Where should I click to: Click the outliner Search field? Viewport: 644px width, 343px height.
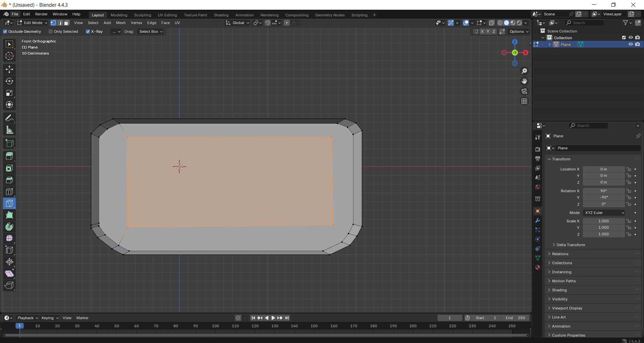(585, 23)
